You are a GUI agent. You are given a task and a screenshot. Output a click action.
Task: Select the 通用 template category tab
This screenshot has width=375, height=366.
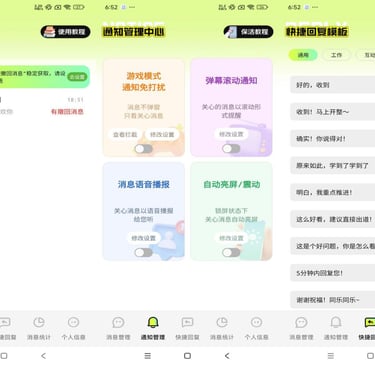(x=303, y=55)
